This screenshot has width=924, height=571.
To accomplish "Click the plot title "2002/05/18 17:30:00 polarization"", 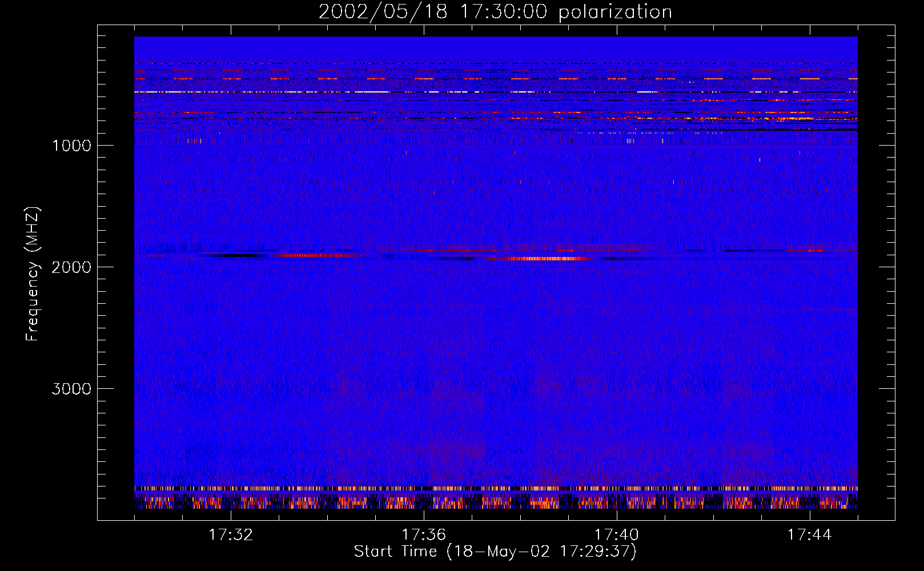I will [x=495, y=12].
